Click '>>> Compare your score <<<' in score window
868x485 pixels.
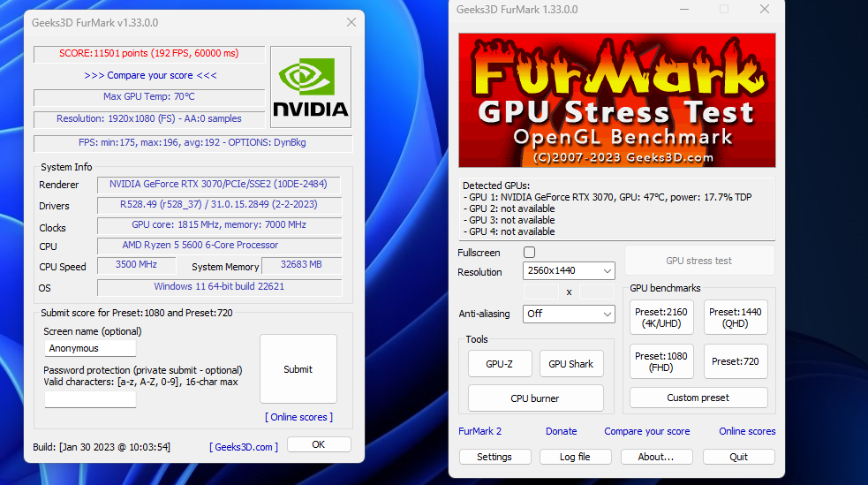click(150, 75)
